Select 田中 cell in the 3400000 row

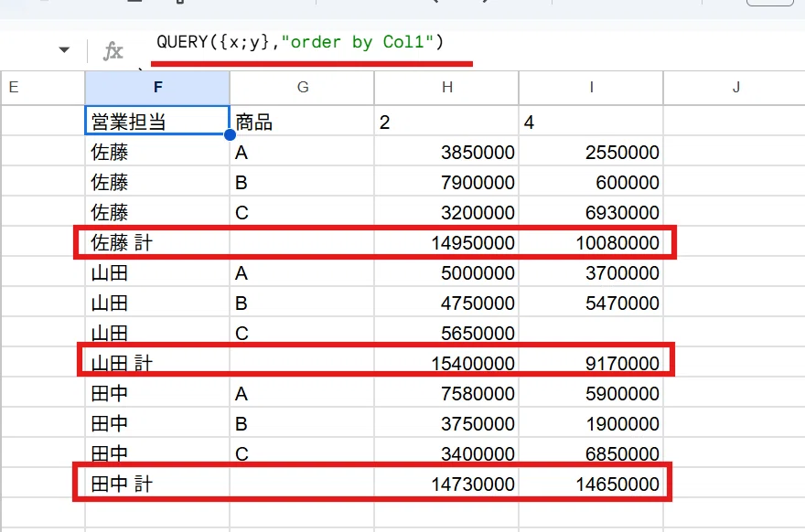click(x=157, y=453)
